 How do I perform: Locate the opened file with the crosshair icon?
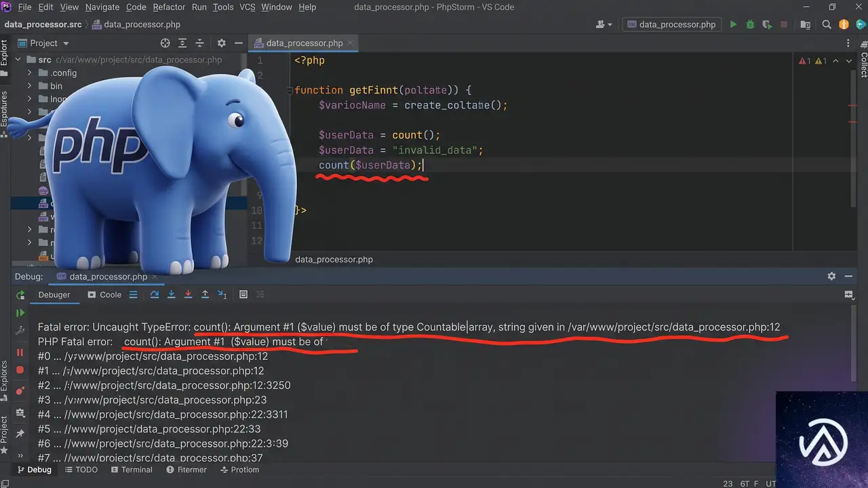(165, 43)
